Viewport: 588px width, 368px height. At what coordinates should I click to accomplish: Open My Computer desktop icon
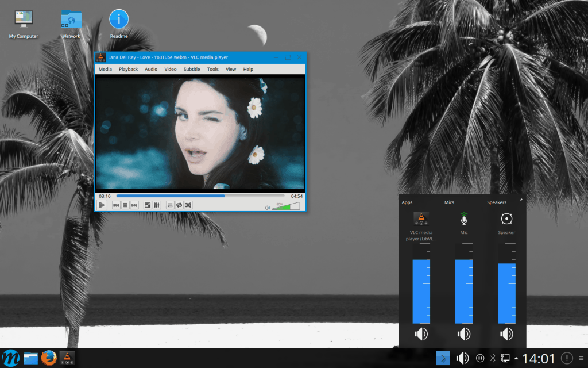point(24,24)
